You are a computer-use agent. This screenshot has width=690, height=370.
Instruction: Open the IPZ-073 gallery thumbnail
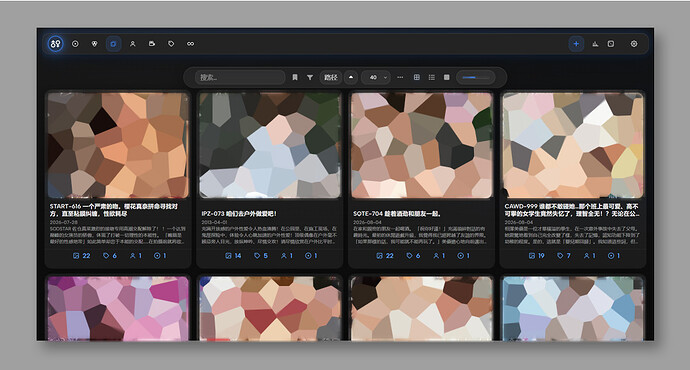coord(270,145)
